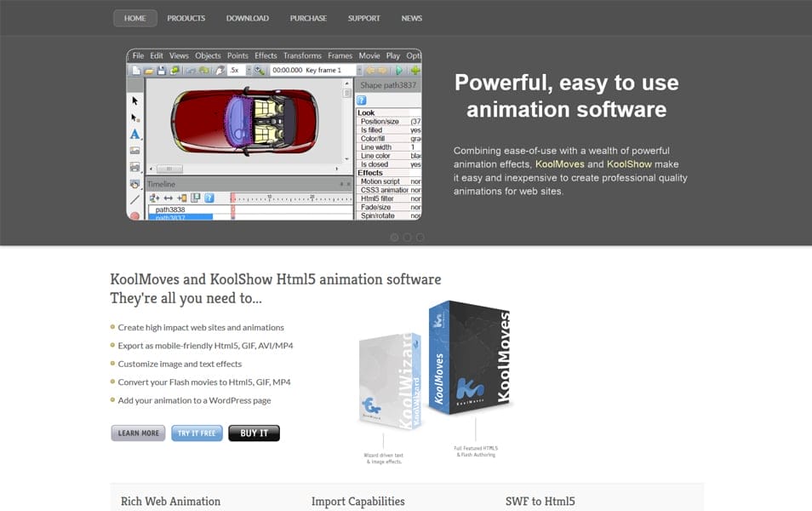812x511 pixels.
Task: Open the .5x zoom dropdown
Action: click(x=249, y=71)
